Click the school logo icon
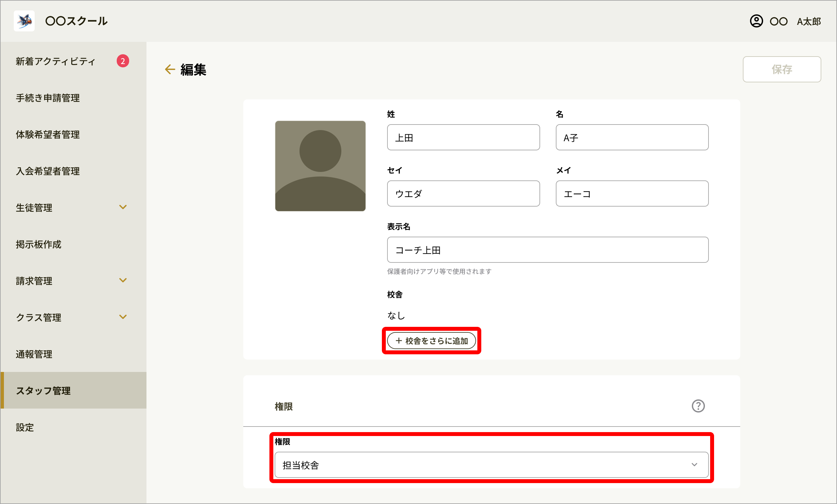Image resolution: width=837 pixels, height=504 pixels. point(24,21)
